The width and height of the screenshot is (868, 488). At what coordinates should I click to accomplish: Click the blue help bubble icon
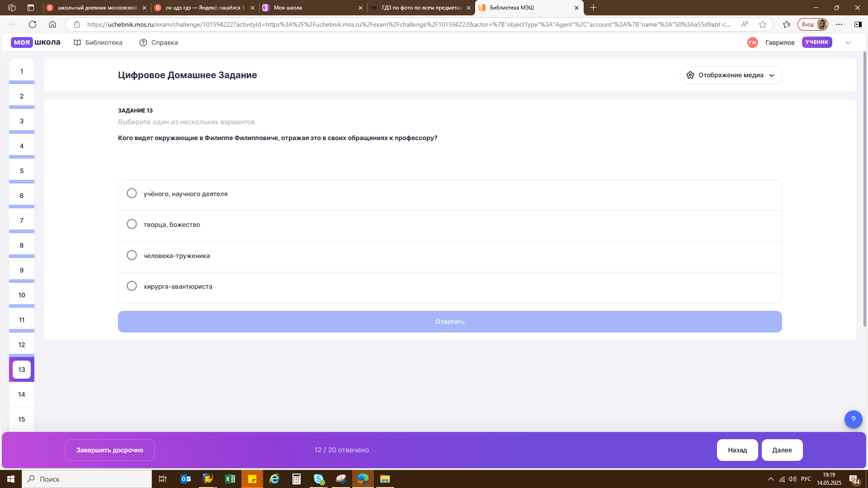click(x=853, y=419)
